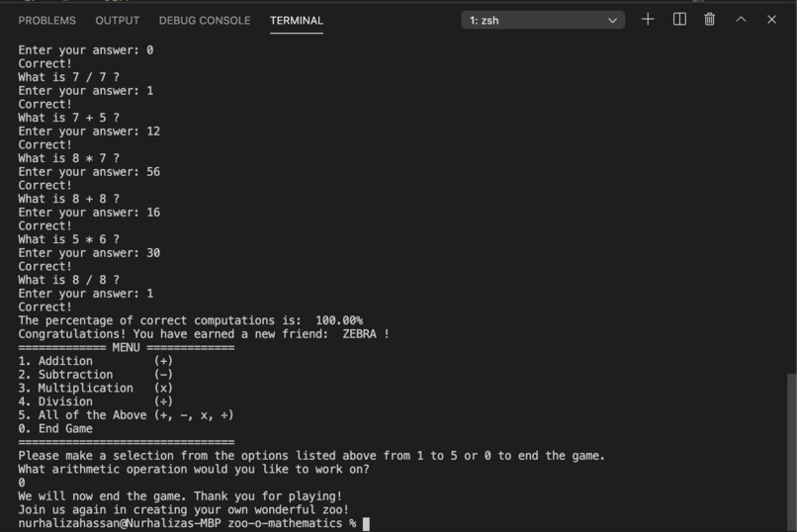Click the '0. End Game' line
The height and width of the screenshot is (532, 797).
click(x=55, y=429)
